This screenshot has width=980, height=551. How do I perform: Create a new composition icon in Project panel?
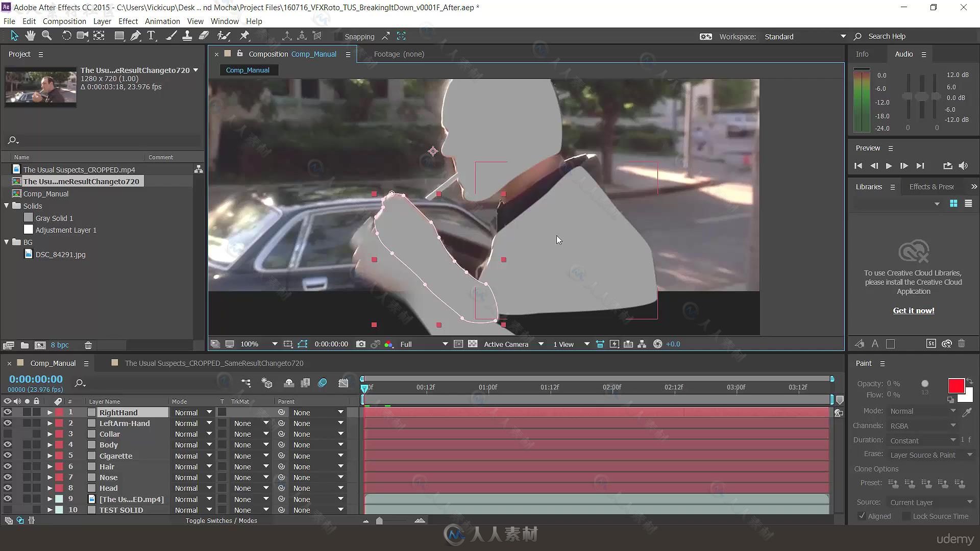pyautogui.click(x=40, y=345)
